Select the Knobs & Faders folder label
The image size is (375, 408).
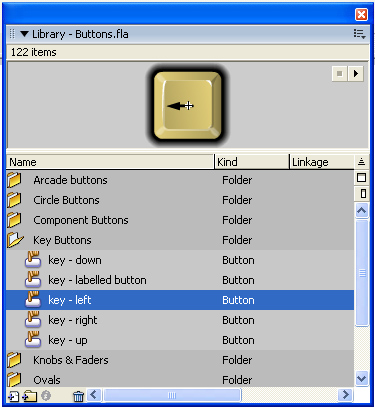71,360
